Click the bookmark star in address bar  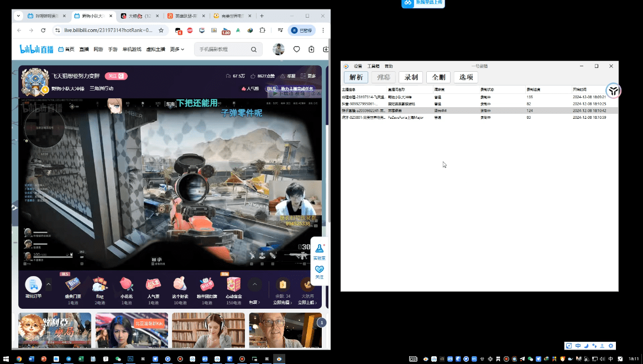[161, 30]
